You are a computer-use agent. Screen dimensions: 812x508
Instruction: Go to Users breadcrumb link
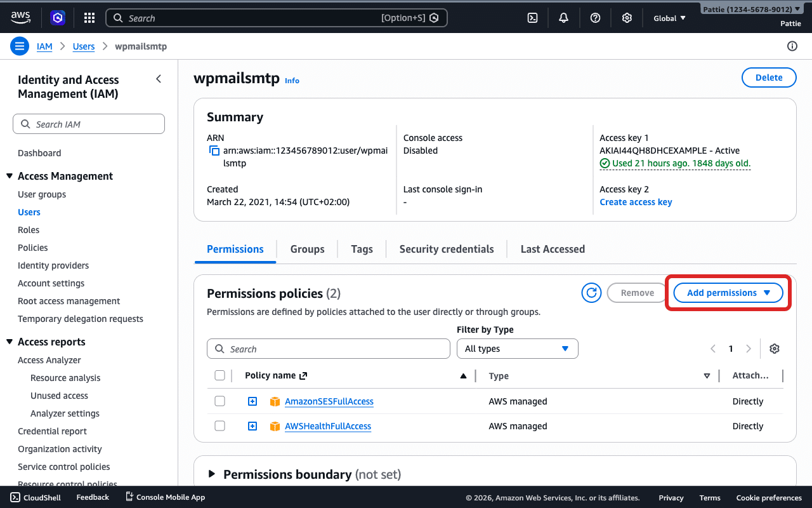coord(84,46)
